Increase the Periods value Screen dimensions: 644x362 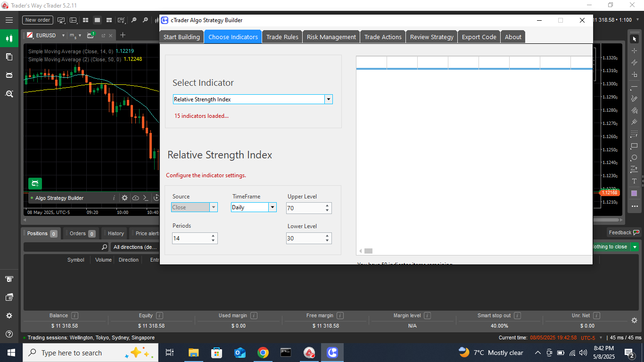click(x=213, y=236)
